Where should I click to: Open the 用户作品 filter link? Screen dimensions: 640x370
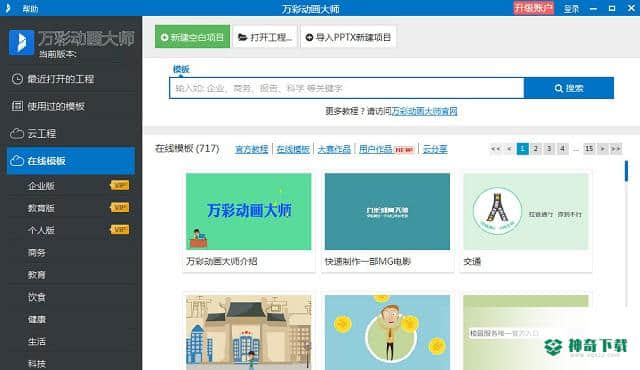click(376, 149)
